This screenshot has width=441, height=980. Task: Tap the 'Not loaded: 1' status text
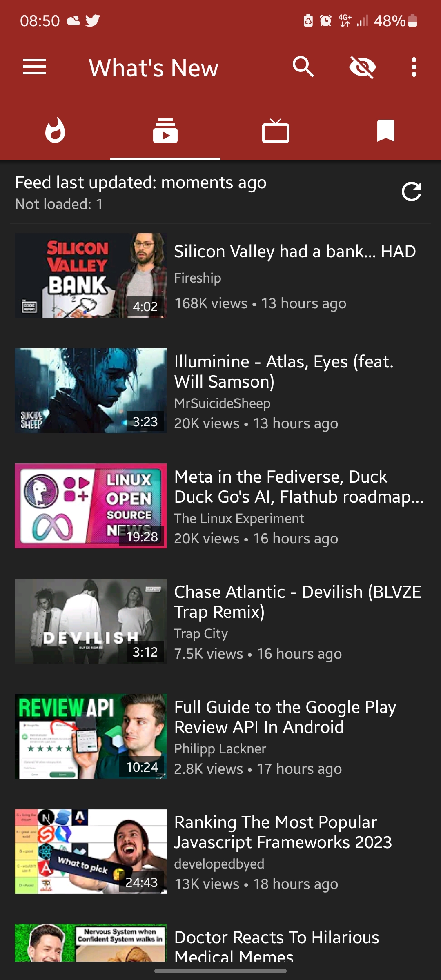pos(59,204)
